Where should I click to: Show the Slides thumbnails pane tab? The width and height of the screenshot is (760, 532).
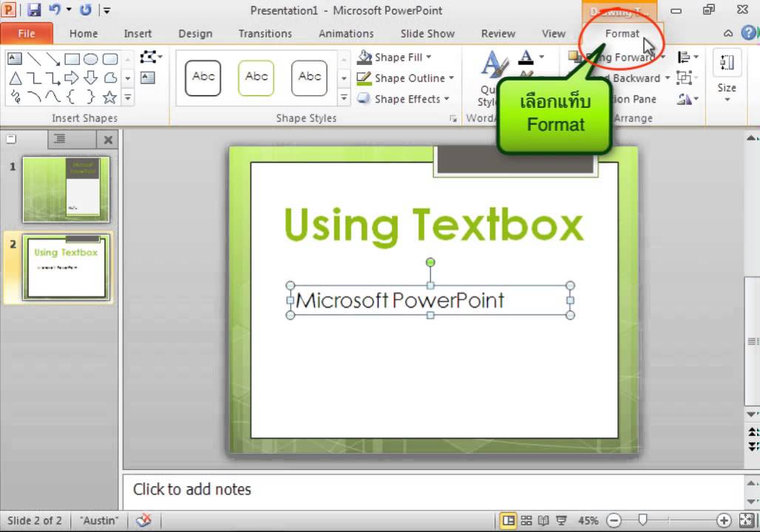[10, 140]
